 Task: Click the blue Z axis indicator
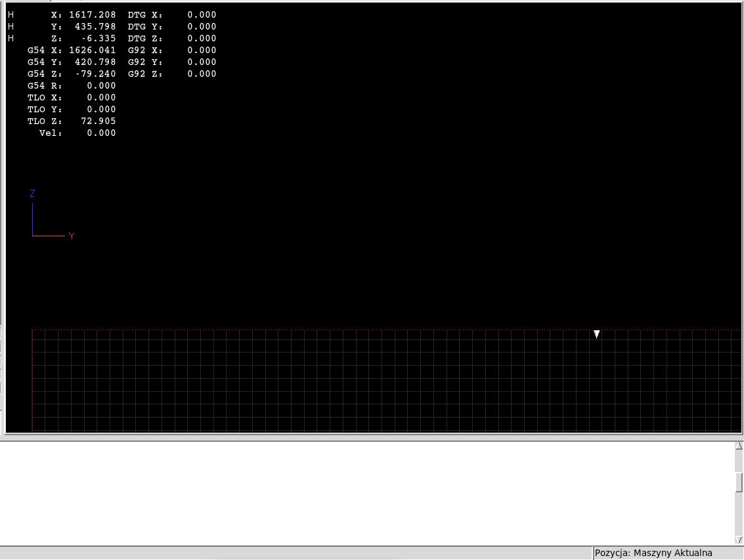pyautogui.click(x=32, y=193)
